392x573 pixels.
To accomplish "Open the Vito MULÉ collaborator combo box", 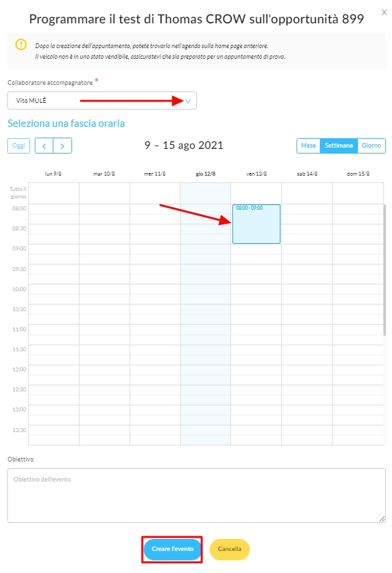I will [102, 100].
